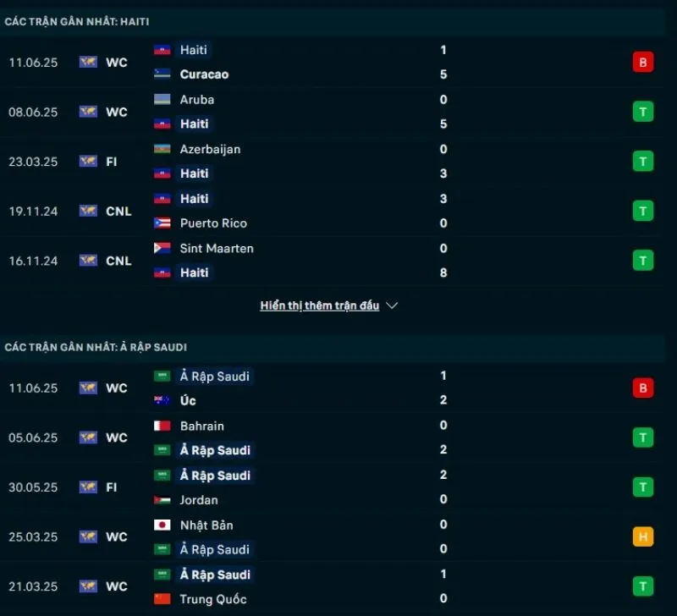Viewport: 677px width, 616px height.
Task: Click the Trung Quốc flag icon
Action: point(162,599)
